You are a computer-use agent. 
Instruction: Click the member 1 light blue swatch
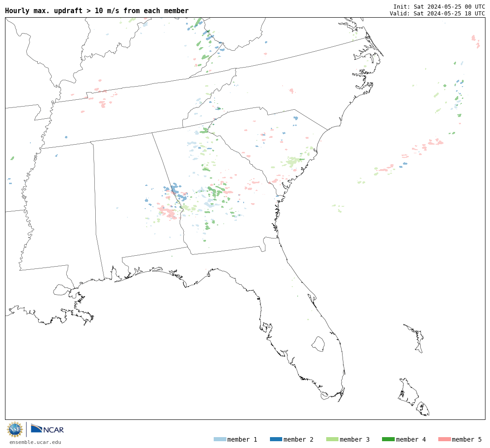[x=220, y=439]
